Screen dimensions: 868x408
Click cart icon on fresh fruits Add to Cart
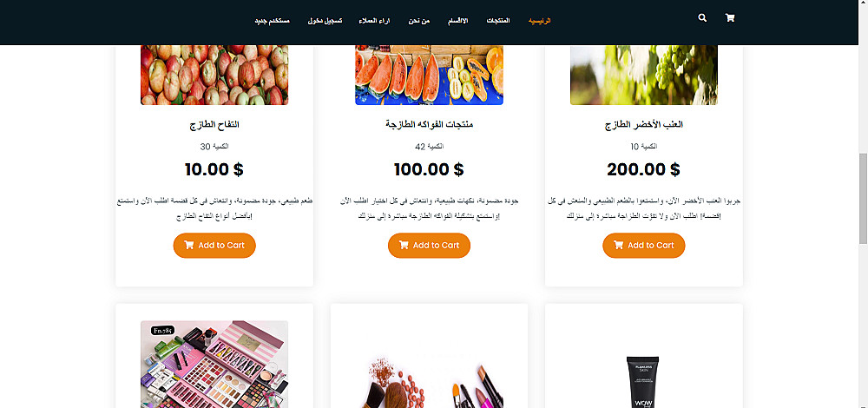404,246
